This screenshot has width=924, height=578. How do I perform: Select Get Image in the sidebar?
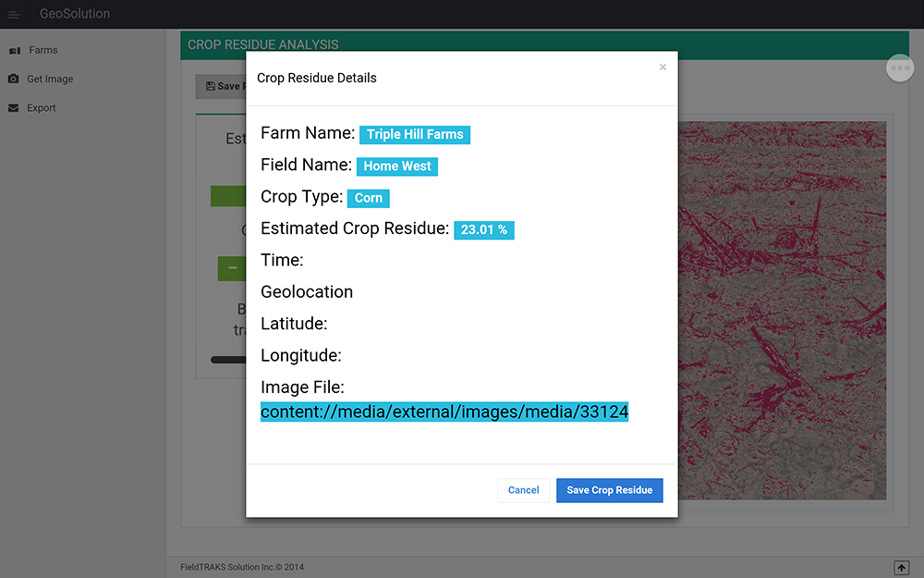[x=50, y=80]
